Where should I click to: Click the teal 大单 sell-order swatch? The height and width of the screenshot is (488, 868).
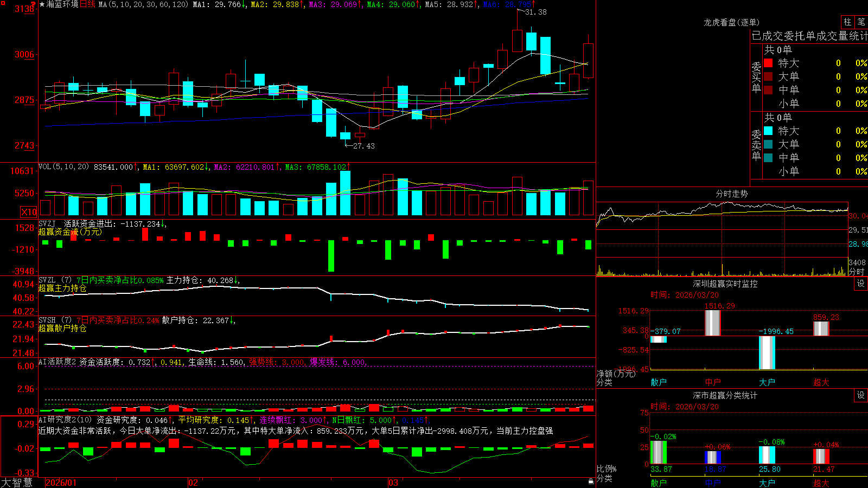click(768, 144)
